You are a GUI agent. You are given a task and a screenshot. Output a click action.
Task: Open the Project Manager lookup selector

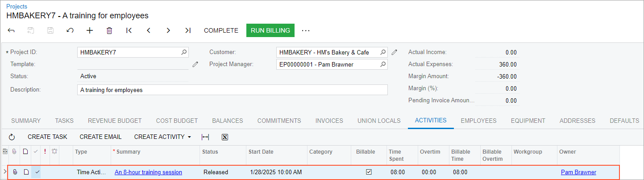[382, 64]
